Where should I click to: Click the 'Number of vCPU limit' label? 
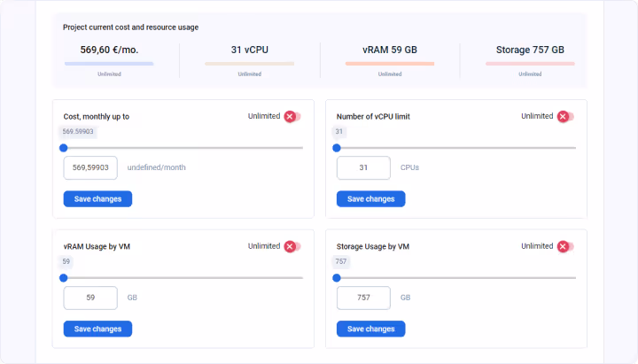373,117
